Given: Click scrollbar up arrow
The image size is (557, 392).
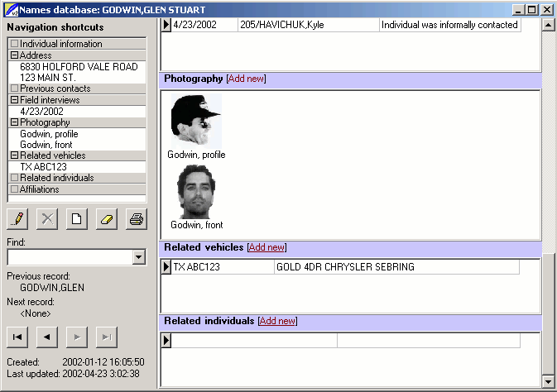Looking at the screenshot, I should pos(549,25).
